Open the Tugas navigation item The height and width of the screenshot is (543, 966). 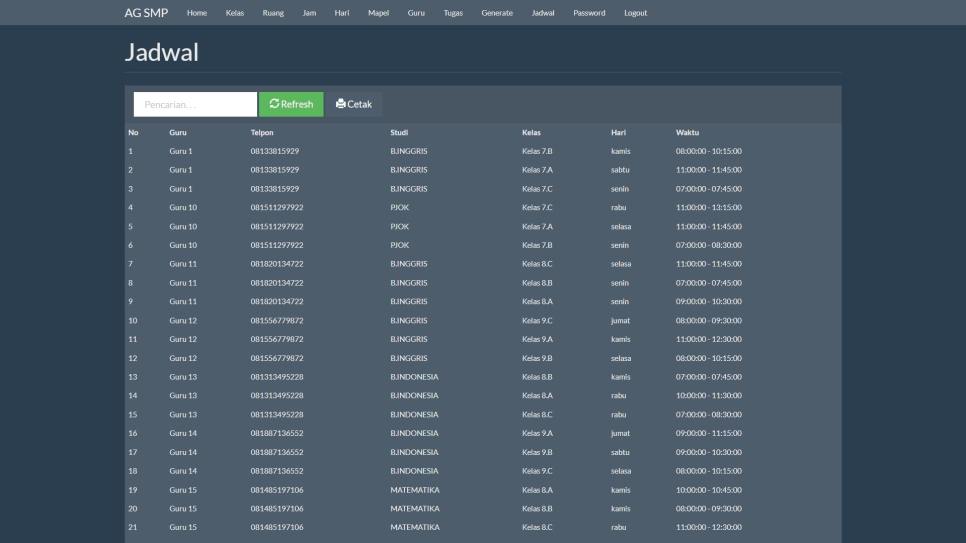coord(453,13)
